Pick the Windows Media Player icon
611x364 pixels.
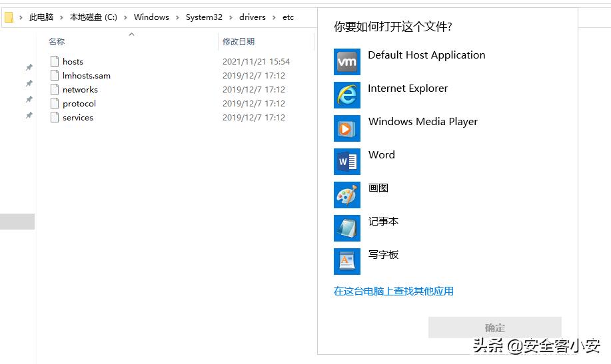click(346, 128)
